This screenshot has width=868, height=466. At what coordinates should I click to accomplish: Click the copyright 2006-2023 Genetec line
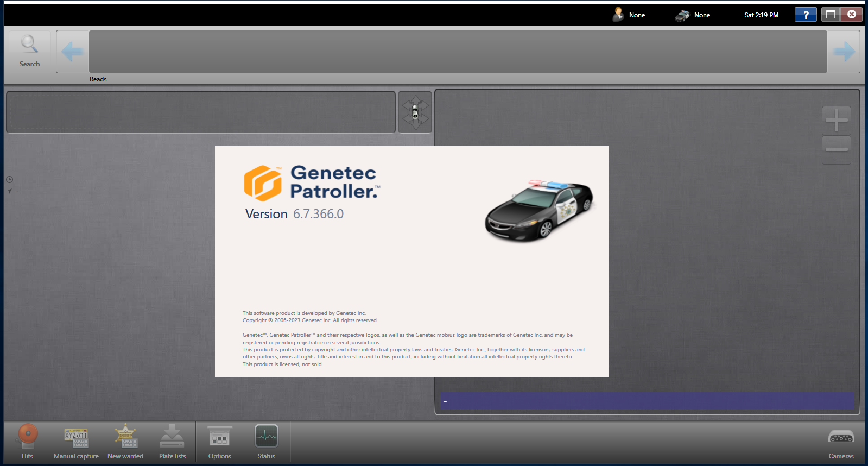(310, 320)
